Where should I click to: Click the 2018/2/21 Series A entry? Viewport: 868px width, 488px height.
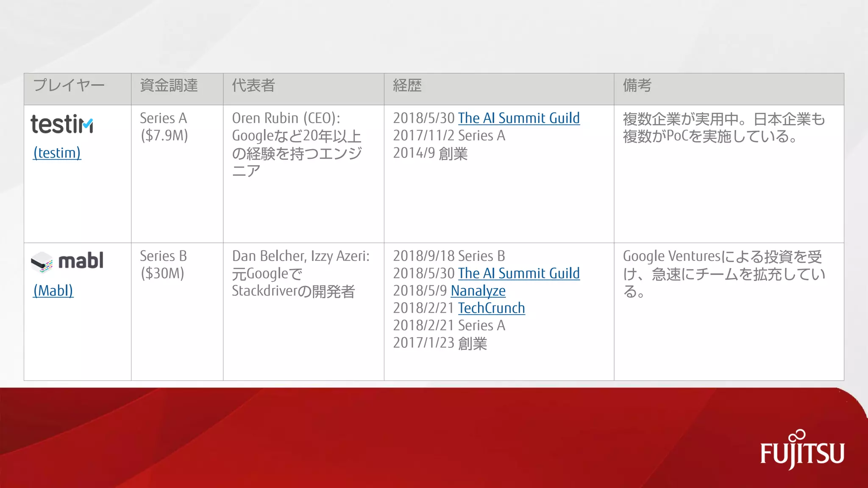[449, 326]
